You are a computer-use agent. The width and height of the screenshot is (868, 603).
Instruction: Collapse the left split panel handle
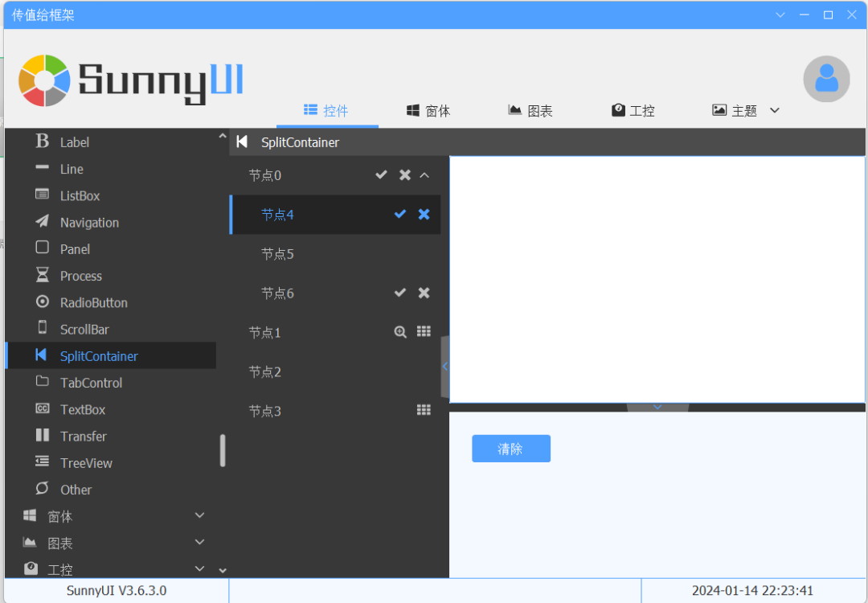click(444, 367)
